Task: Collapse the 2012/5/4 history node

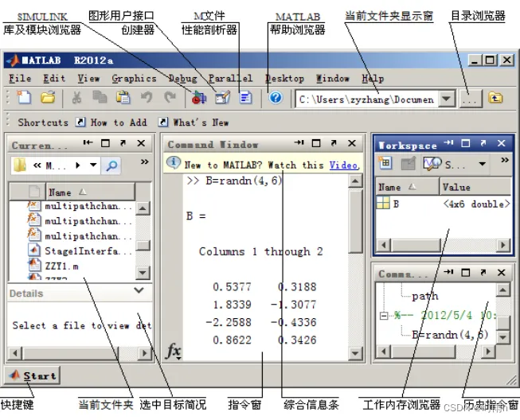Action: pos(384,315)
